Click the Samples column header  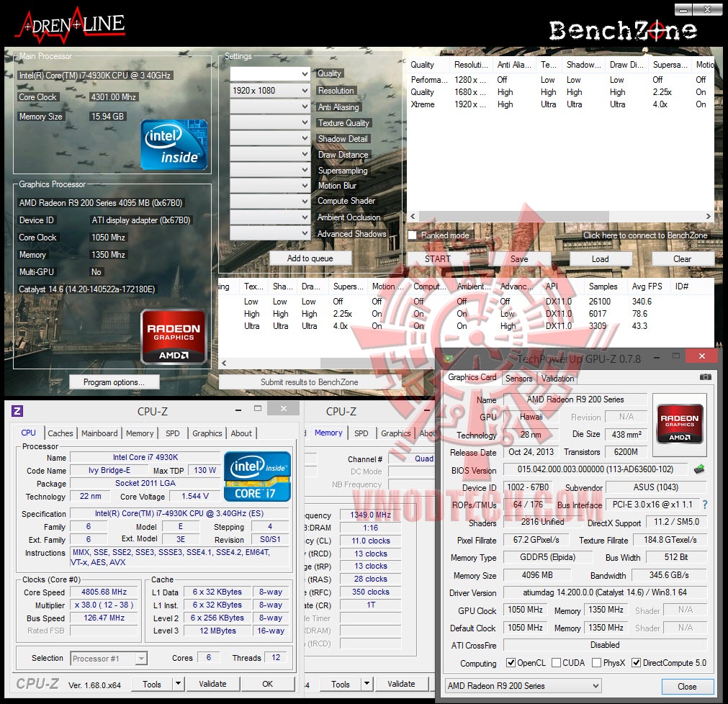(603, 286)
